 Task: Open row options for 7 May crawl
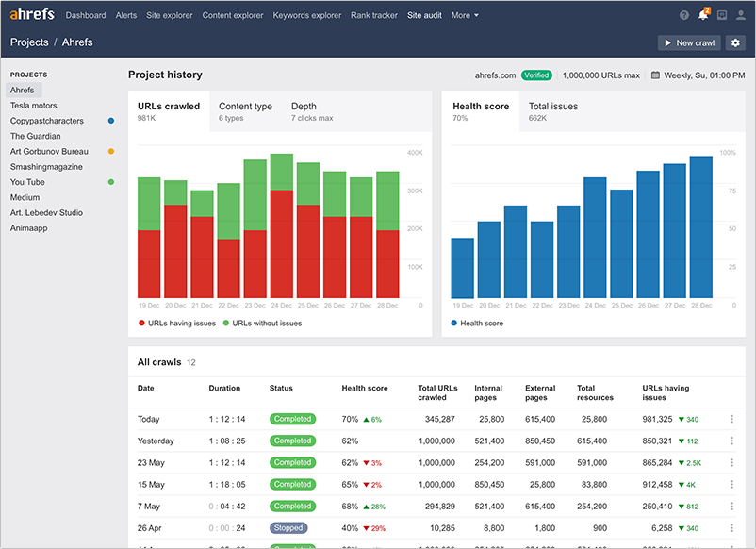click(x=731, y=506)
